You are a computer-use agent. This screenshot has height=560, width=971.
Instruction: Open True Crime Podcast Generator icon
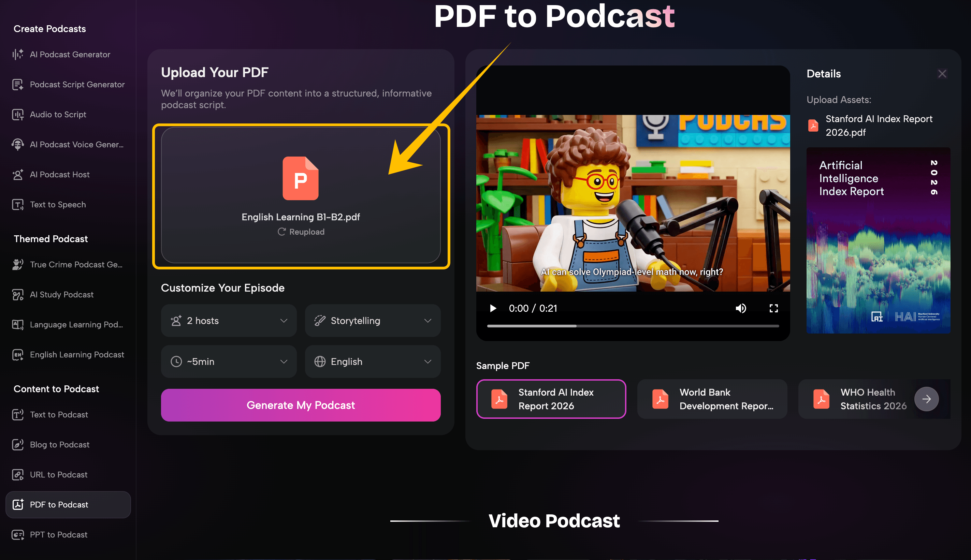pyautogui.click(x=18, y=264)
